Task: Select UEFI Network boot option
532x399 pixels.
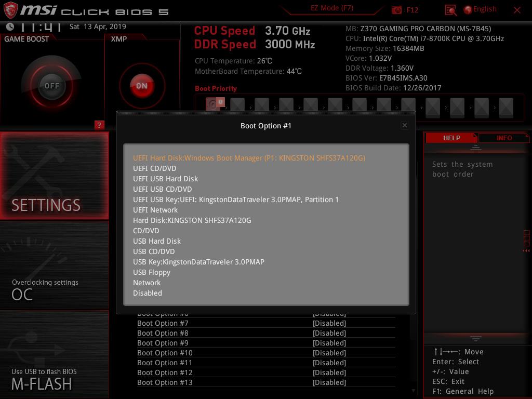Action: click(155, 210)
